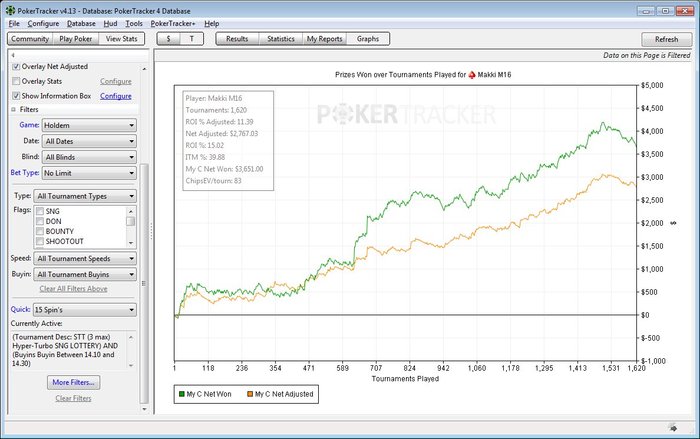Image resolution: width=700 pixels, height=439 pixels.
Task: Open the Quick filter dropdown 15 Spin's
Action: [85, 310]
